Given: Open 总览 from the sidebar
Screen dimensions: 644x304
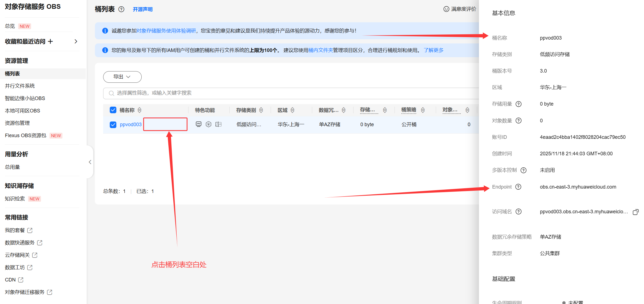Looking at the screenshot, I should (9, 26).
